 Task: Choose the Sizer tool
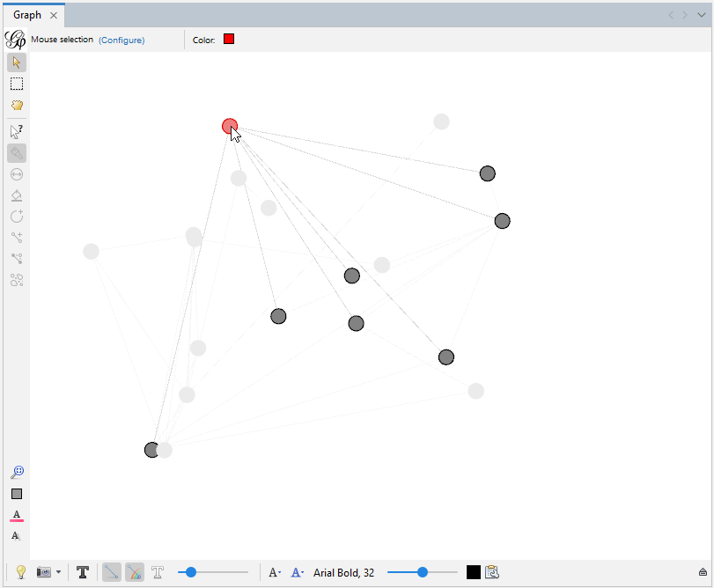[x=16, y=174]
